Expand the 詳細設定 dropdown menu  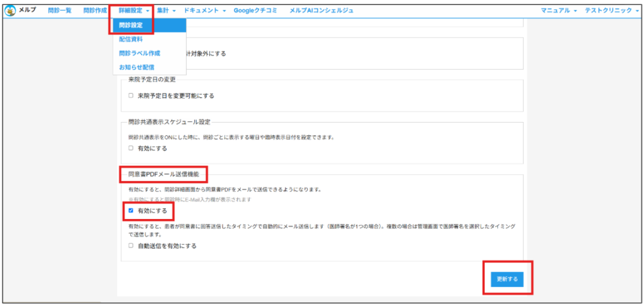(x=133, y=11)
